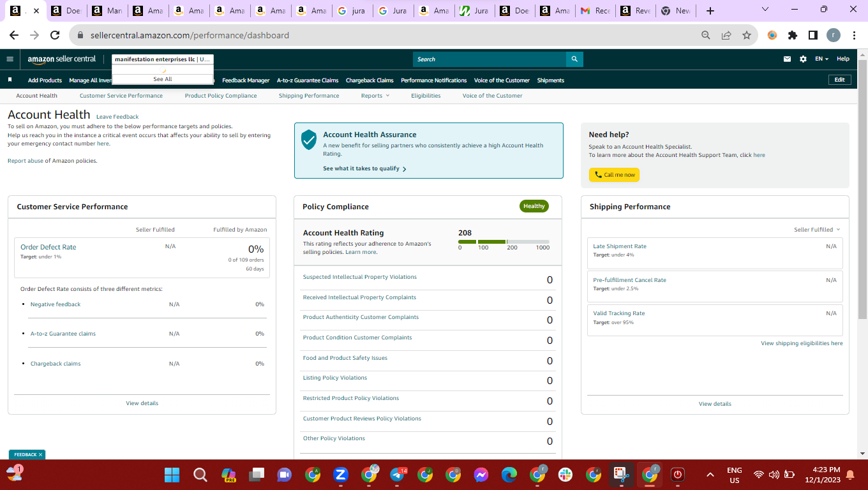The width and height of the screenshot is (868, 490).
Task: Select See All in the account dropdown
Action: (163, 79)
